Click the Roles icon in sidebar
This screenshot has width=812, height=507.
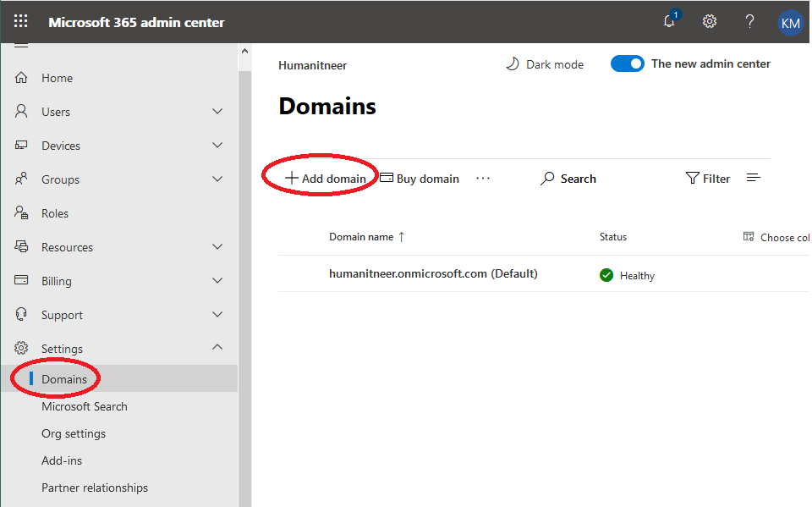coord(21,212)
